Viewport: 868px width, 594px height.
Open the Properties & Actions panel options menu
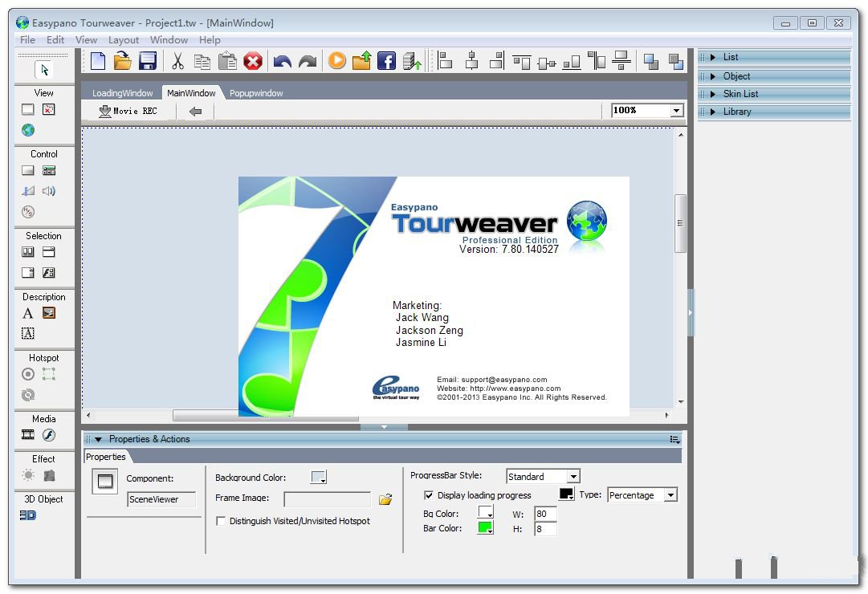674,440
